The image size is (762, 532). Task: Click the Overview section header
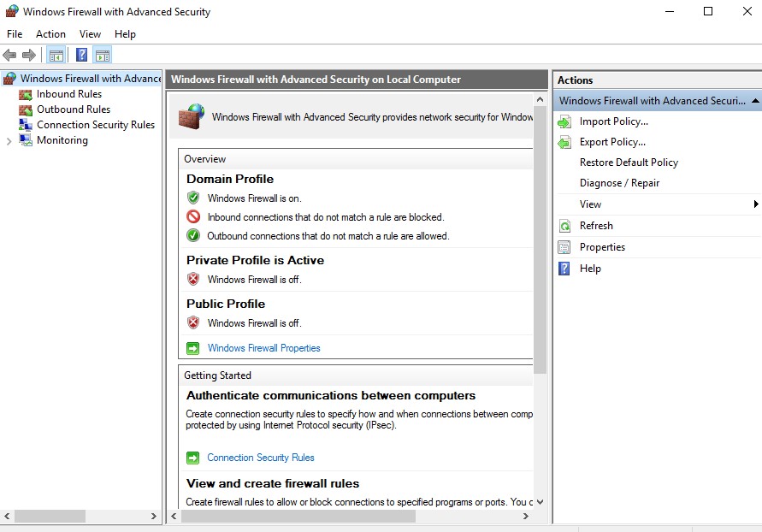point(204,159)
